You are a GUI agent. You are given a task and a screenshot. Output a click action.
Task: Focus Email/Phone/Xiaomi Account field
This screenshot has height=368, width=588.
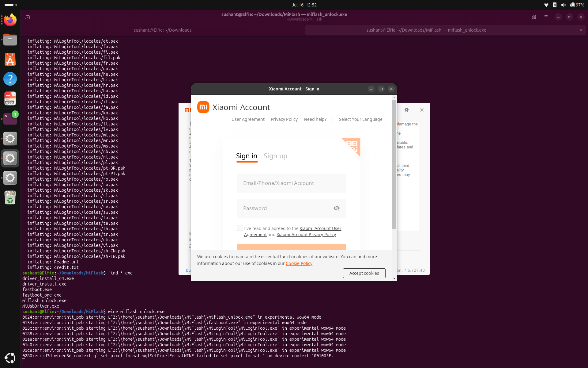click(x=292, y=183)
